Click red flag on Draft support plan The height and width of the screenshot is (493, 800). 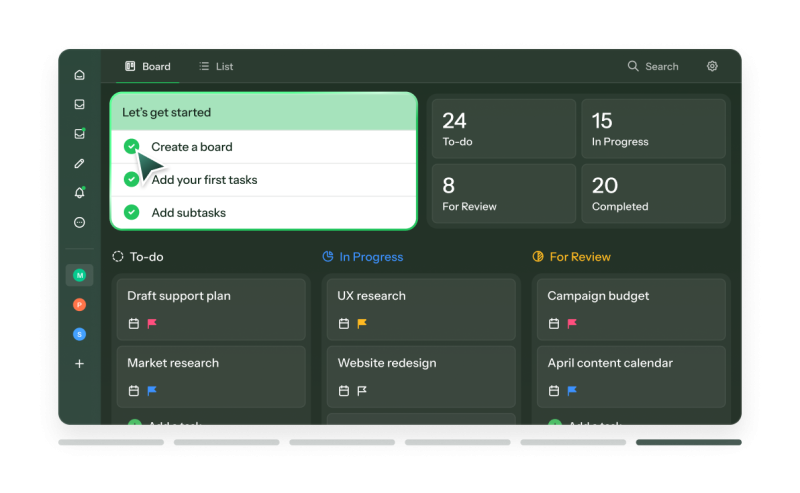click(x=152, y=323)
